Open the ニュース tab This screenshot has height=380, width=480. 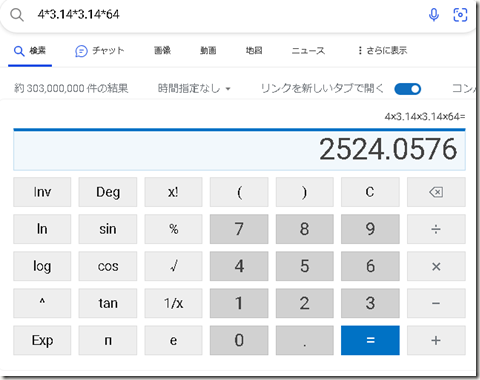pos(308,51)
